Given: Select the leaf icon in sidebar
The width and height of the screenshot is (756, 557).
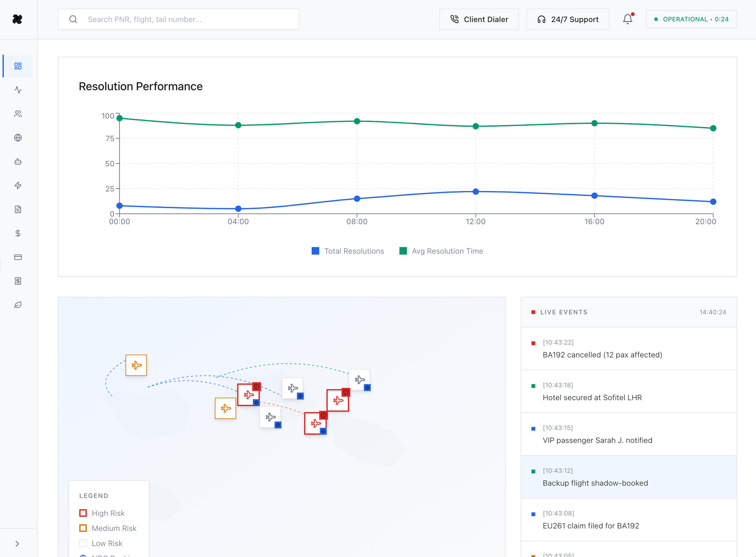Looking at the screenshot, I should click(x=18, y=305).
